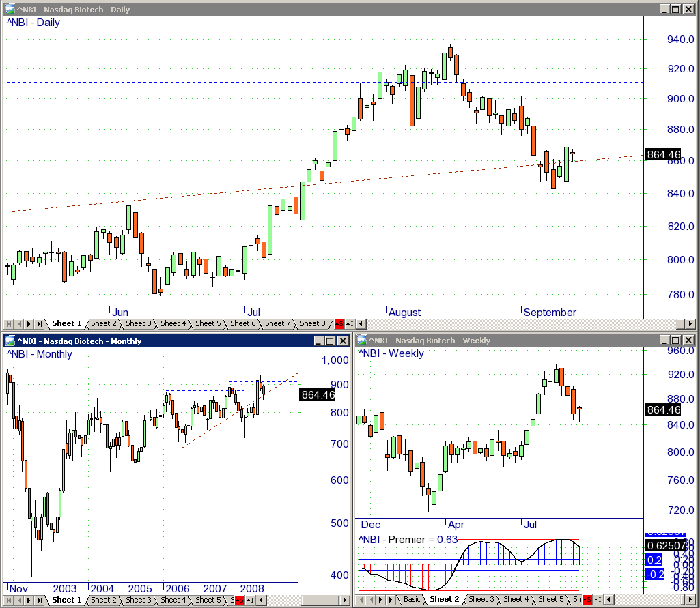The height and width of the screenshot is (608, 700).
Task: Click the 'September' axis label in Daily chart
Action: click(x=550, y=313)
